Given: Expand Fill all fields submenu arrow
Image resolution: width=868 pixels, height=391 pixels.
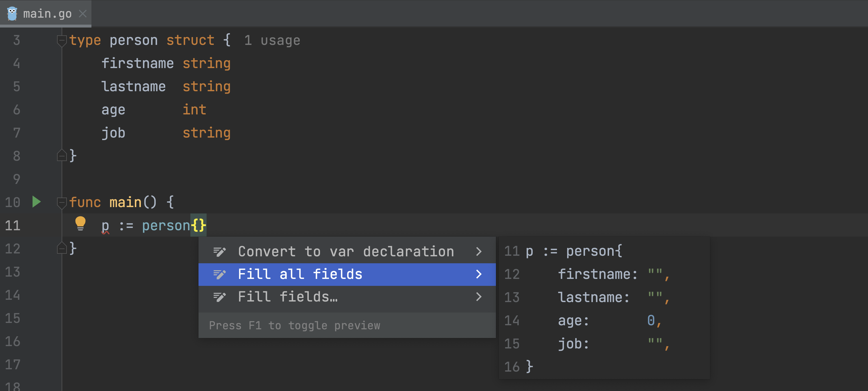Looking at the screenshot, I should point(479,274).
